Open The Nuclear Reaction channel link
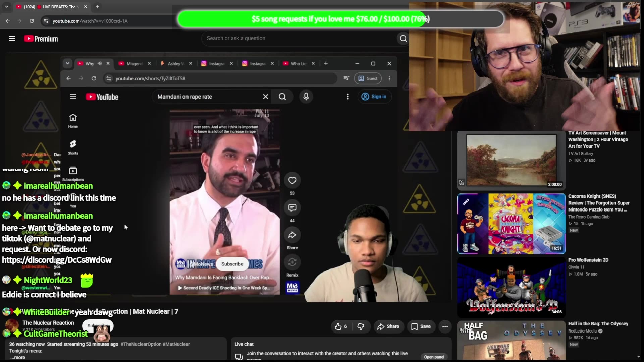This screenshot has height=362, width=644. (x=48, y=323)
